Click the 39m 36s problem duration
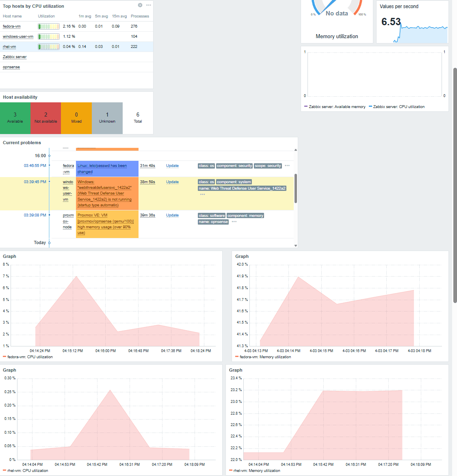Image resolution: width=457 pixels, height=476 pixels. (147, 215)
